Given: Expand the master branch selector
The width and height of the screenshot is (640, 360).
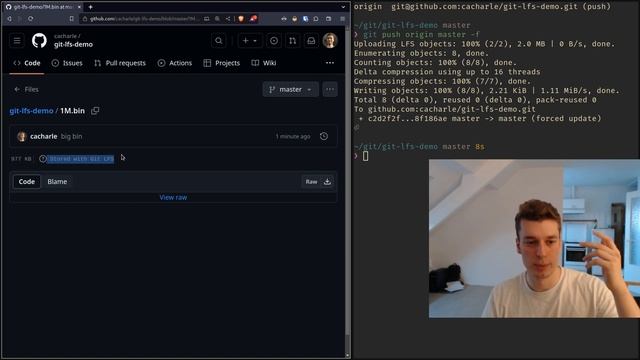Looking at the screenshot, I should [291, 89].
